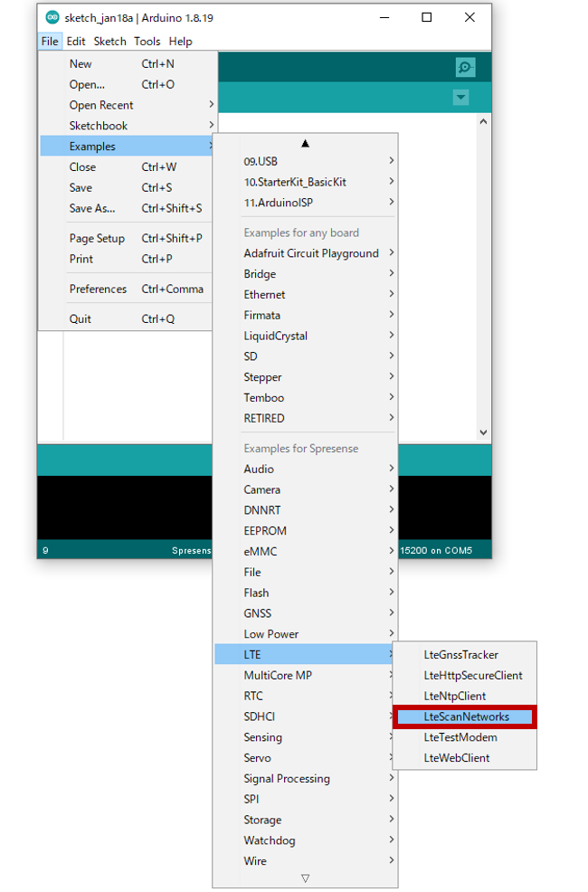Click the up arrow to scroll Examples list
Screen dimensions: 588x892
click(306, 143)
